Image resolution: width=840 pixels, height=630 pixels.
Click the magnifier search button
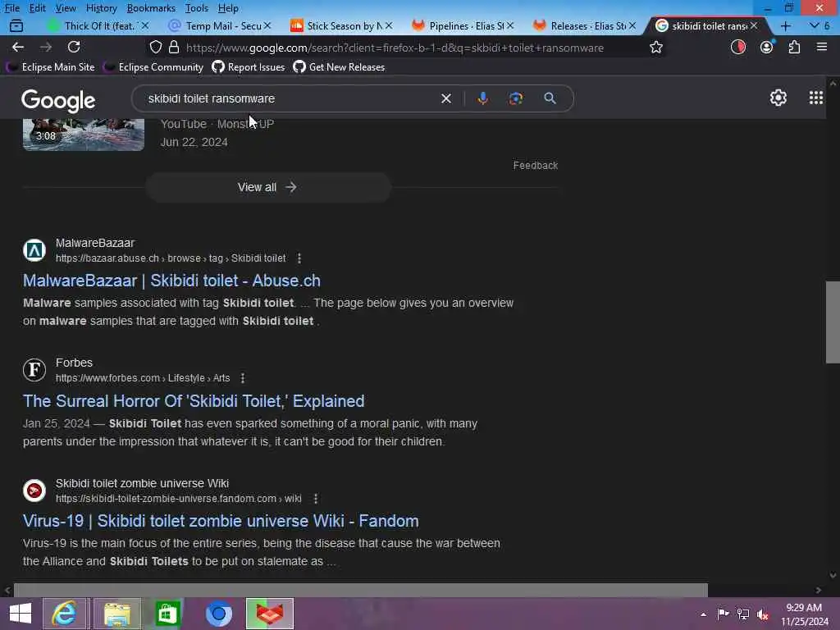pos(550,98)
